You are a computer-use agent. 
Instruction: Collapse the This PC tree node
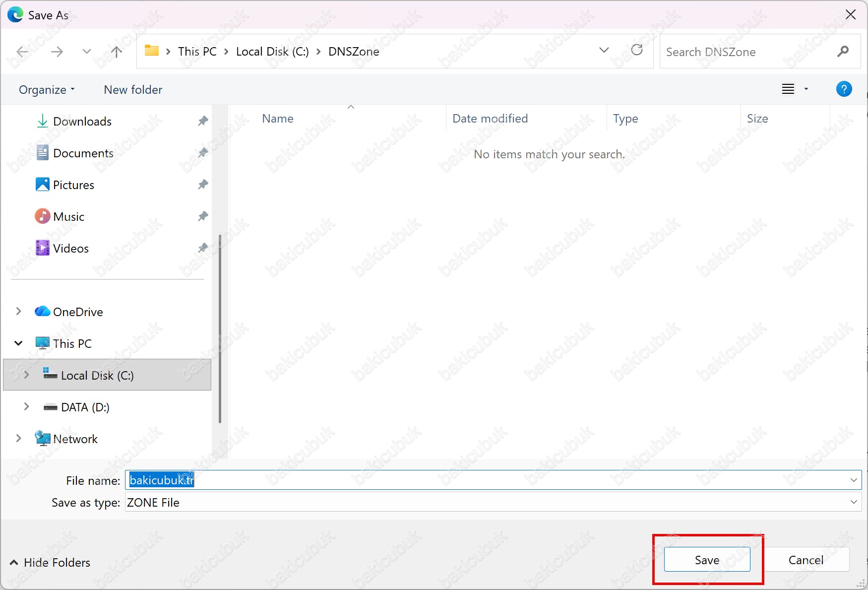[18, 343]
